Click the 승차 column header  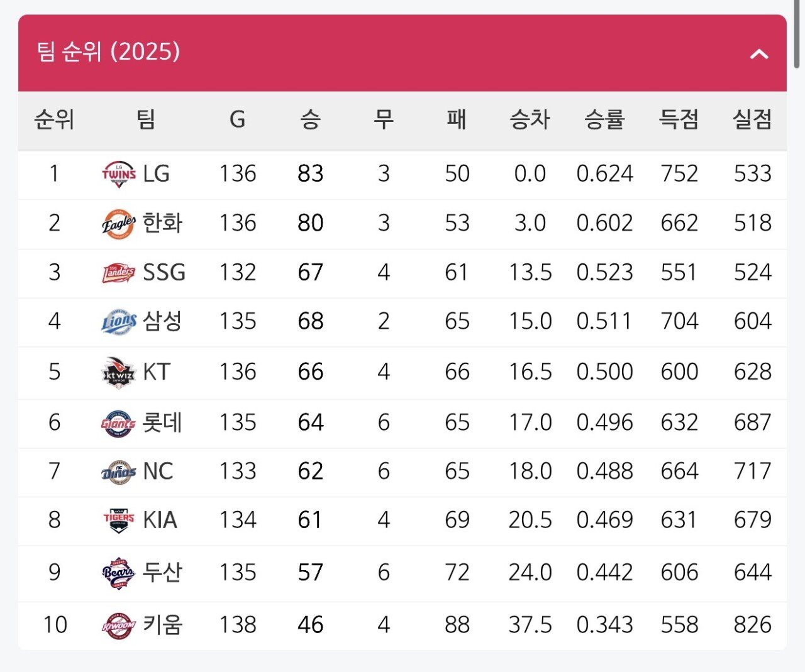pyautogui.click(x=530, y=119)
